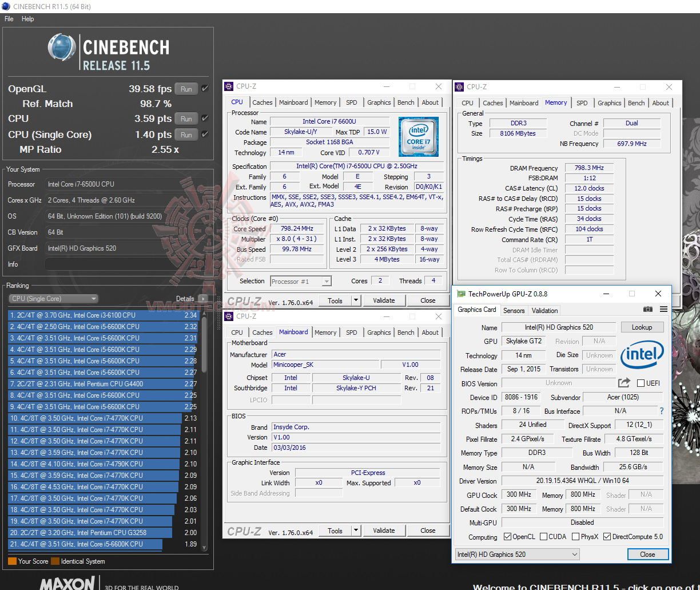Open the SPD tab in CPU-Z Memory window
700x590 pixels.
pos(582,103)
